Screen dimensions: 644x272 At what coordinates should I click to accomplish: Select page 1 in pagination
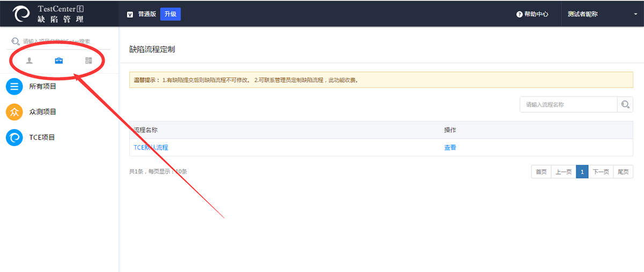click(582, 172)
